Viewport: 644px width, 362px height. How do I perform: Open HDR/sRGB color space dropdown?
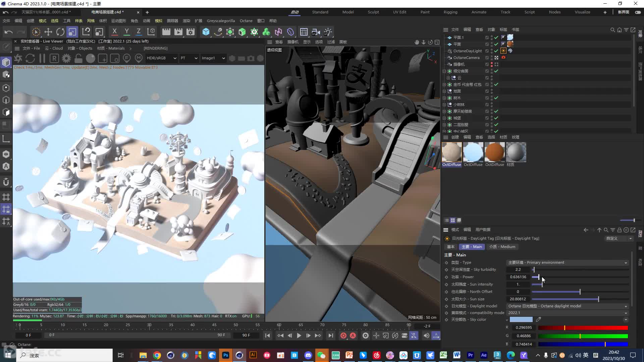[x=161, y=58]
